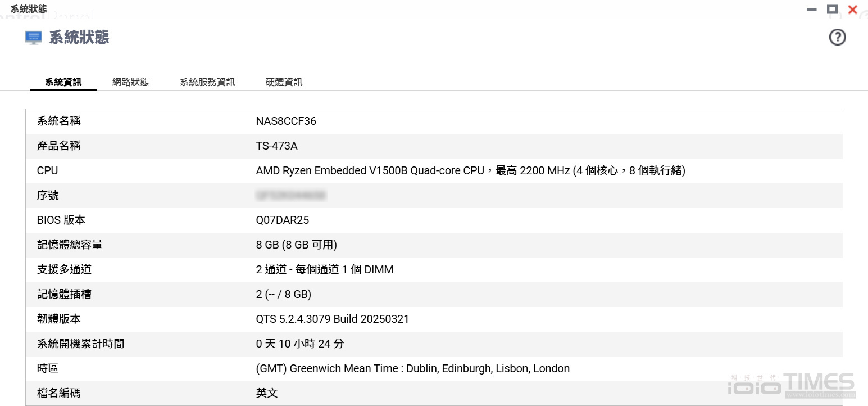Click the GMT Greenwich Mean Time value
This screenshot has width=868, height=406.
(412, 368)
